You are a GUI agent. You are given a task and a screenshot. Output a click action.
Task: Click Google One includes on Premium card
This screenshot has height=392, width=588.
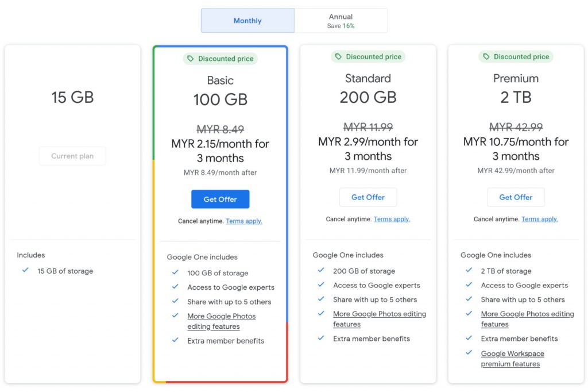(496, 255)
